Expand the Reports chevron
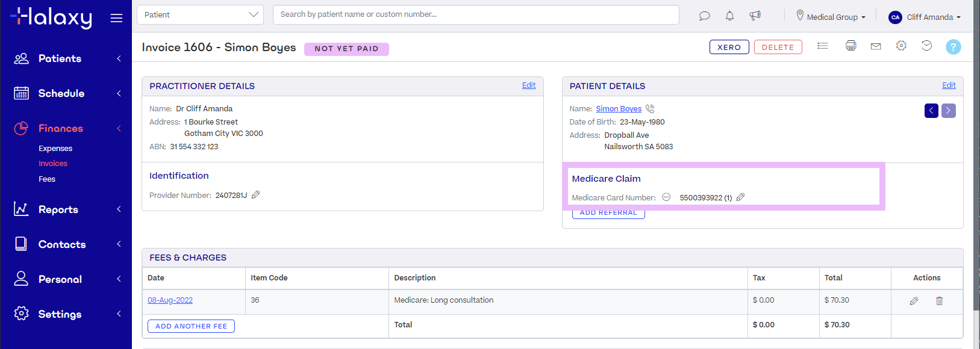Image resolution: width=980 pixels, height=349 pixels. tap(119, 209)
